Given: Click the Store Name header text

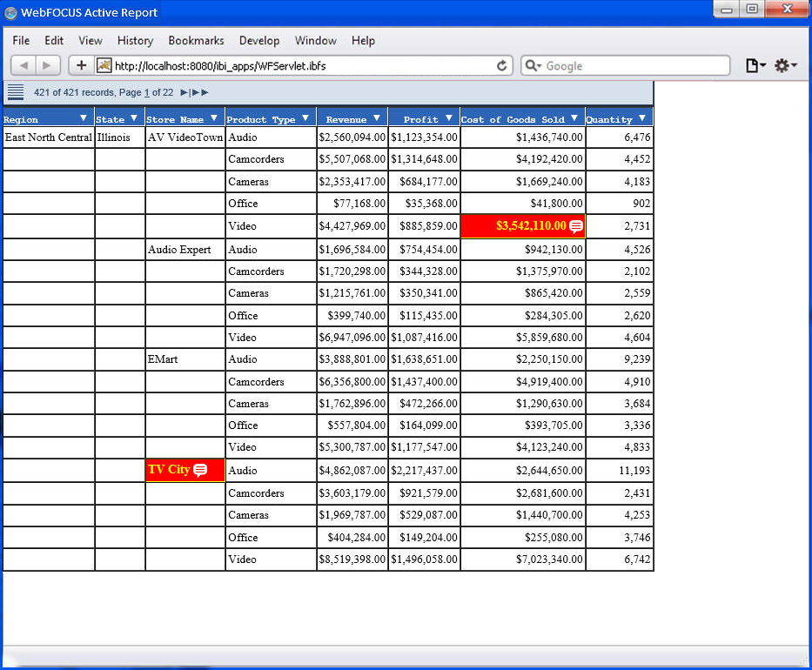Looking at the screenshot, I should 175,119.
